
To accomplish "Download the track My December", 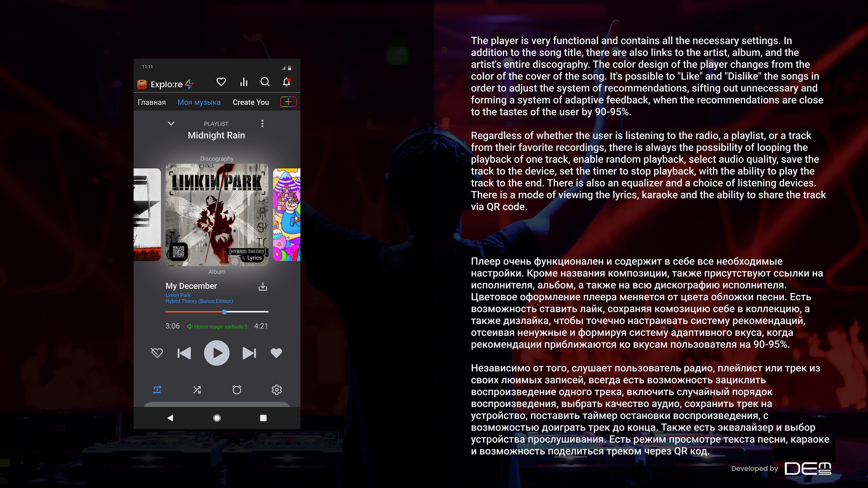I will [x=263, y=287].
